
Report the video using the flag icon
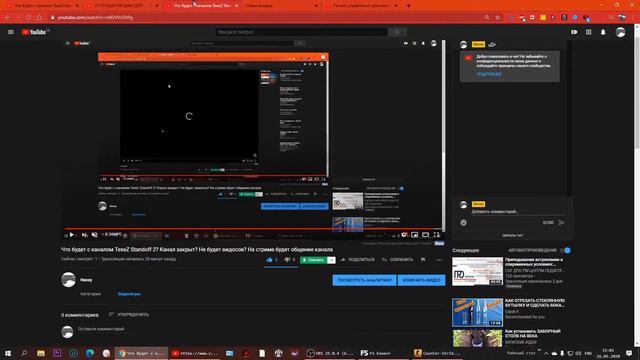[x=423, y=260]
